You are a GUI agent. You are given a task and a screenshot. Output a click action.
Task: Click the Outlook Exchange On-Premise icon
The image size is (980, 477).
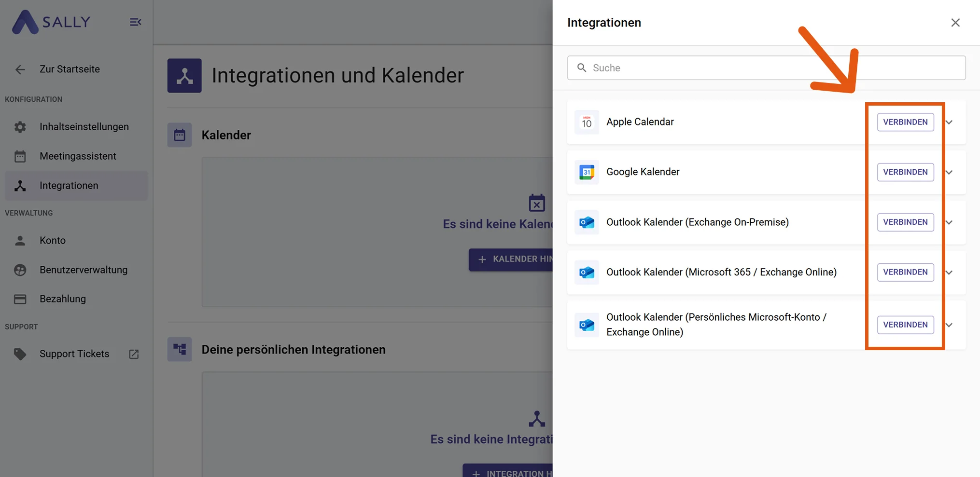(x=587, y=222)
